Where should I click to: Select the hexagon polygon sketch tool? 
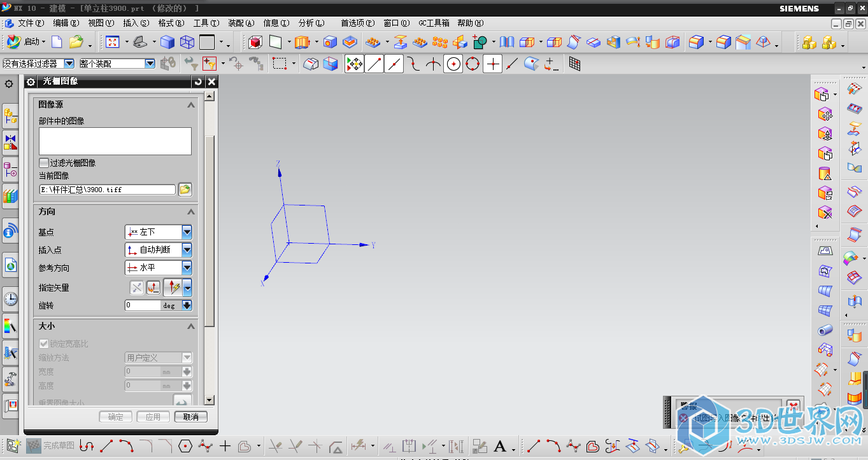pyautogui.click(x=185, y=446)
